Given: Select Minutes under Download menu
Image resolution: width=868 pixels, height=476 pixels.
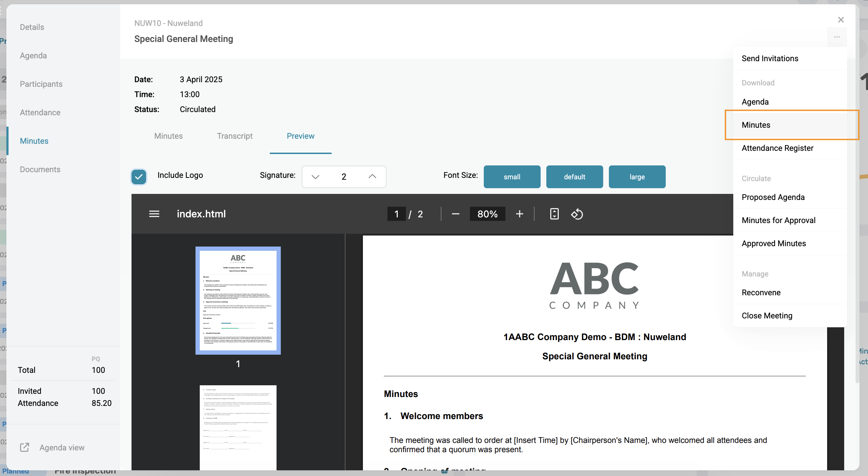Looking at the screenshot, I should [756, 125].
